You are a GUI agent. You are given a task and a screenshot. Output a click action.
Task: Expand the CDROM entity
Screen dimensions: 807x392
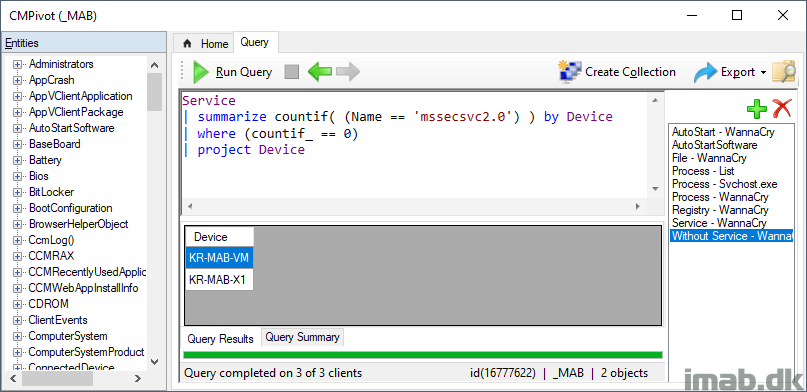coord(17,304)
